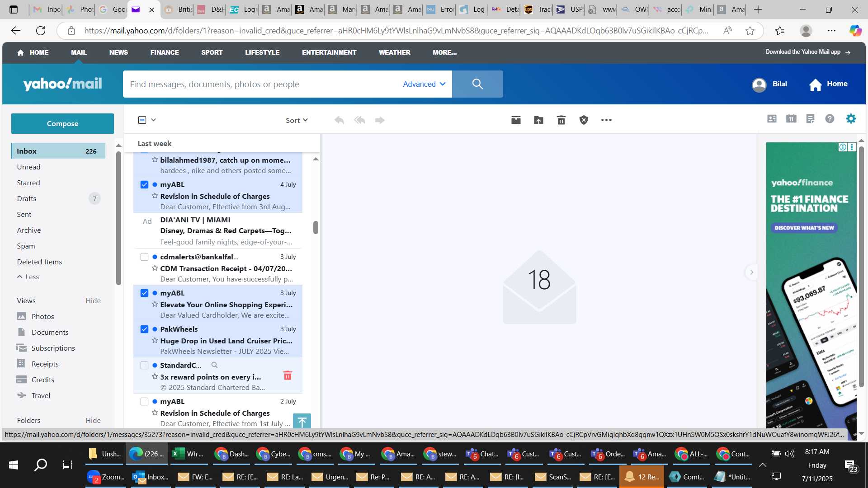Open the Advanced search dropdown

tap(424, 84)
